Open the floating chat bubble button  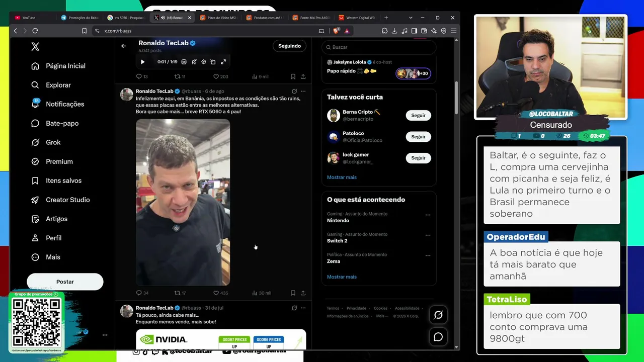438,337
